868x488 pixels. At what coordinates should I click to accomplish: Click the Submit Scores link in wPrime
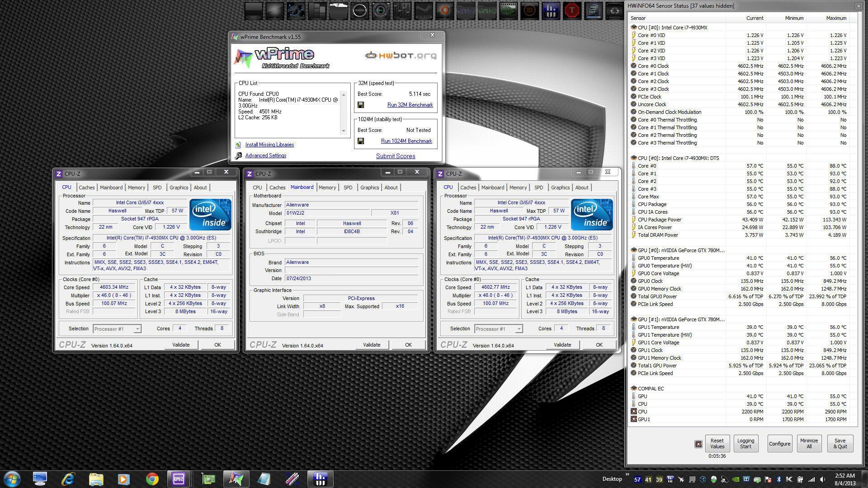[x=396, y=156]
